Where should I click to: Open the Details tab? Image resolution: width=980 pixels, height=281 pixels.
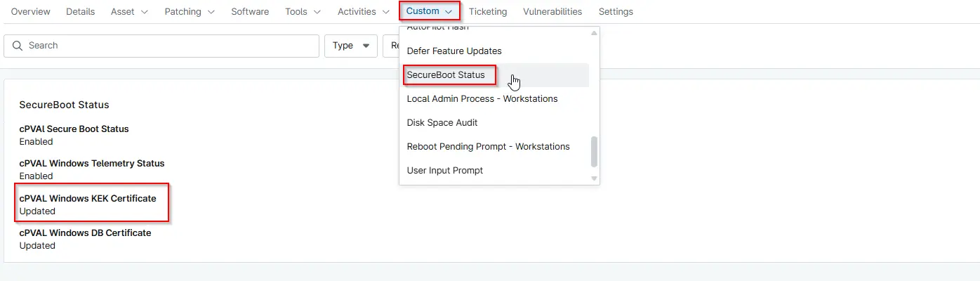coord(80,11)
